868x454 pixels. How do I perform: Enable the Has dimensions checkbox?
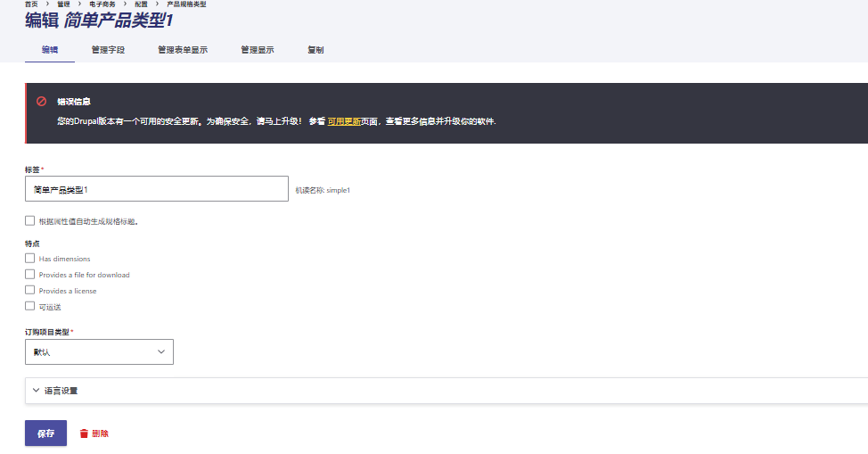[x=30, y=259]
